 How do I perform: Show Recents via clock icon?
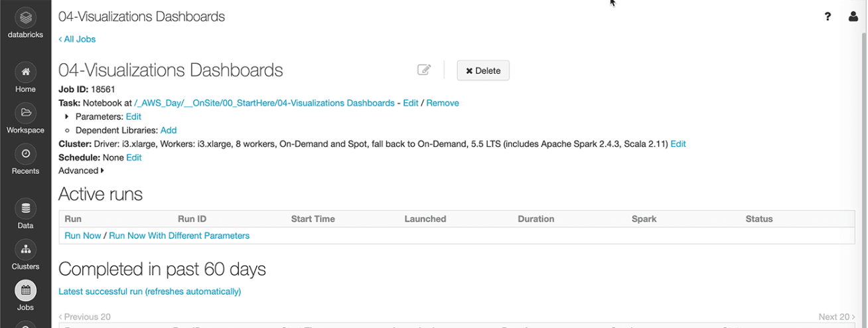[25, 154]
